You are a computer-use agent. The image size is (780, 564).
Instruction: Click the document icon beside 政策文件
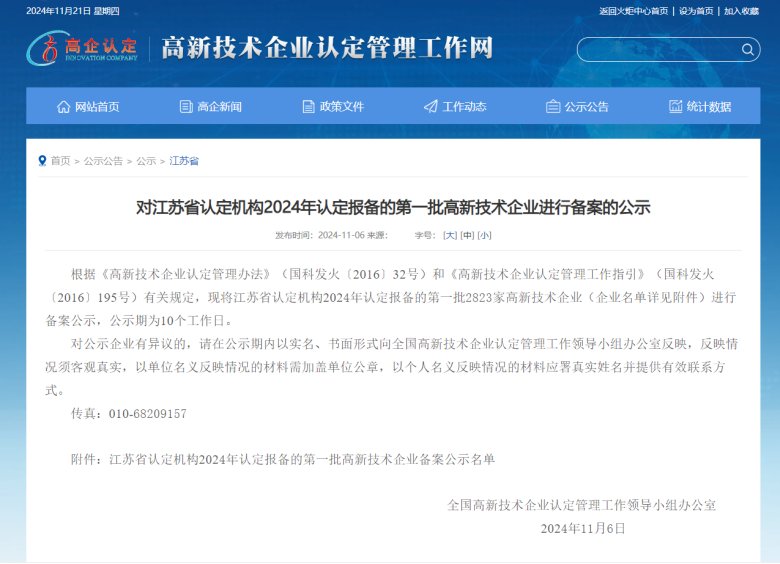click(x=309, y=107)
